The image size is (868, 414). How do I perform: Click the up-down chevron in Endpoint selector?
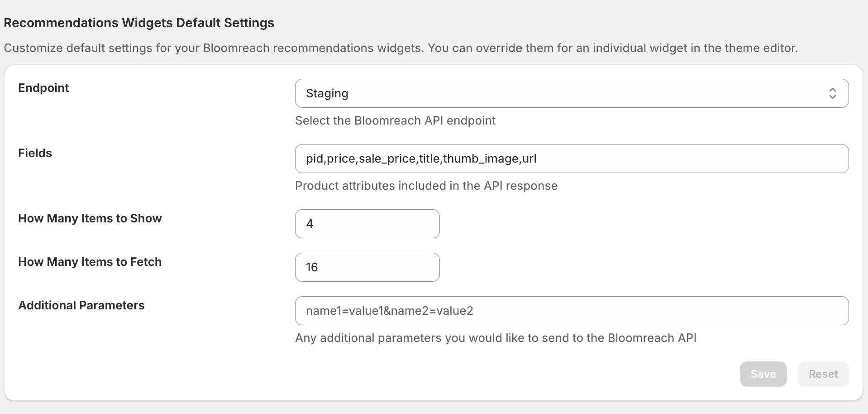pyautogui.click(x=832, y=93)
